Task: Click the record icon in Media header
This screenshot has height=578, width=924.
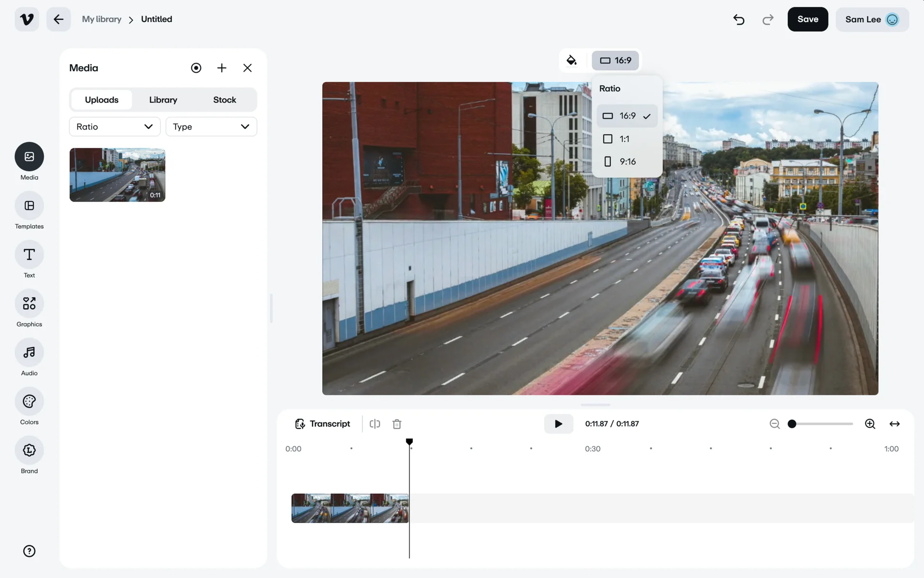Action: point(196,68)
